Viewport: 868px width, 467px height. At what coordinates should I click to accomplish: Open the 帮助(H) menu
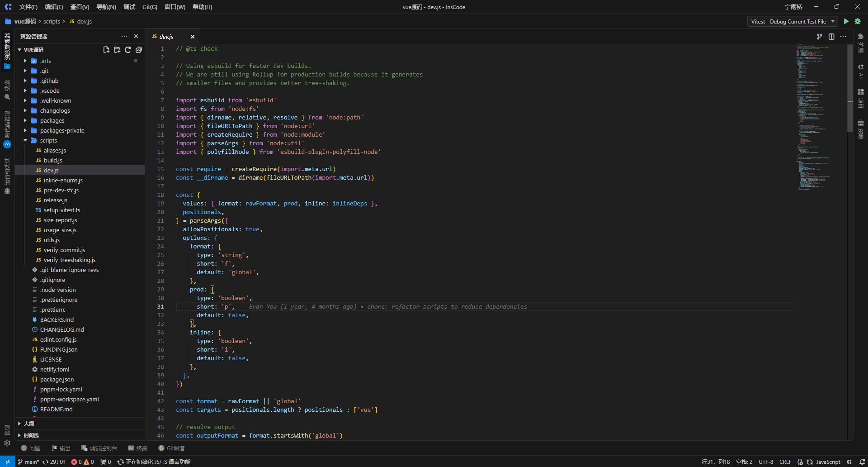click(x=202, y=7)
